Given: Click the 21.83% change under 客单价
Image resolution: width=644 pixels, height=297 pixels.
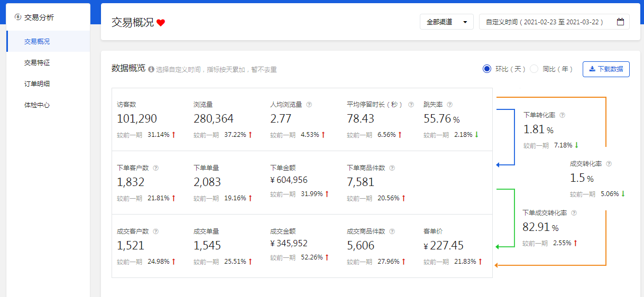Looking at the screenshot, I should (465, 262).
